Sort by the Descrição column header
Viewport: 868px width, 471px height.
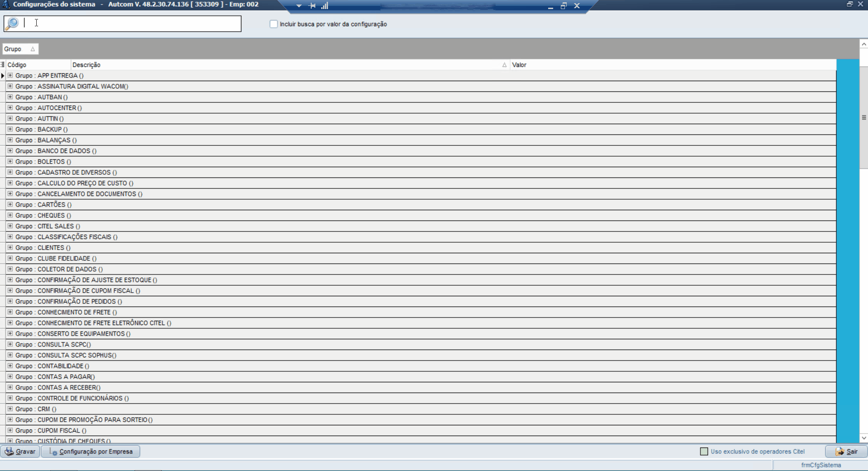click(x=290, y=65)
